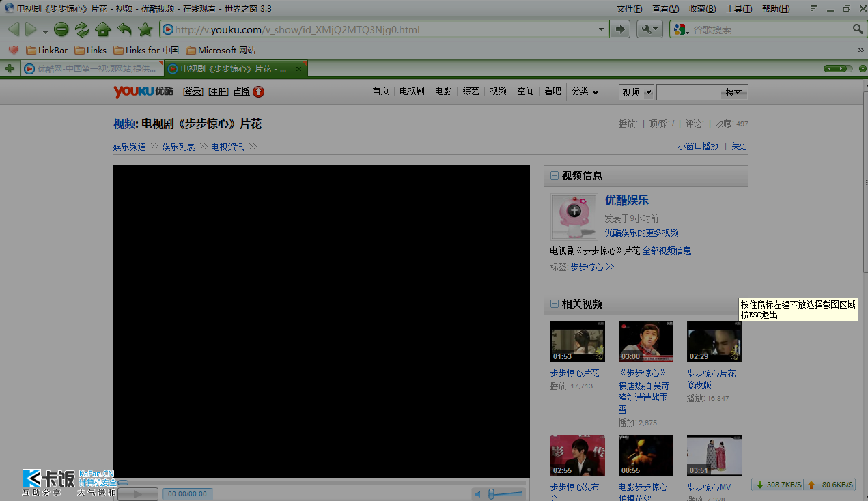Collapse the 视频信息 panel

pos(554,176)
